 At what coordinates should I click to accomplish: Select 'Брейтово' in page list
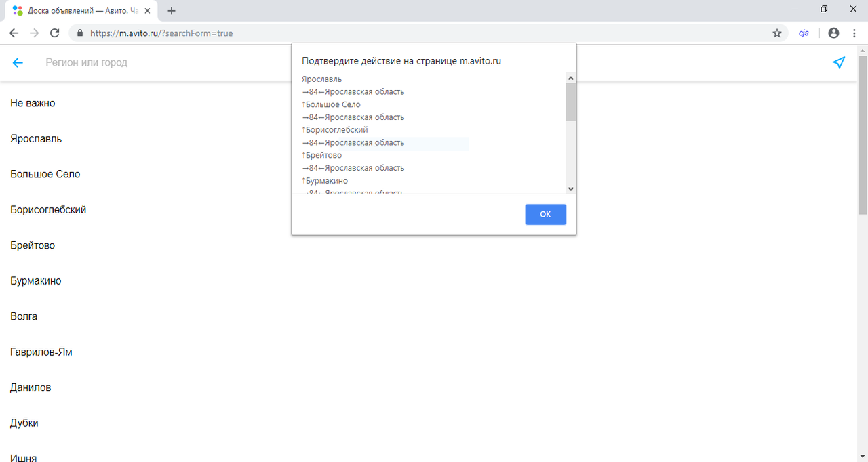(33, 245)
